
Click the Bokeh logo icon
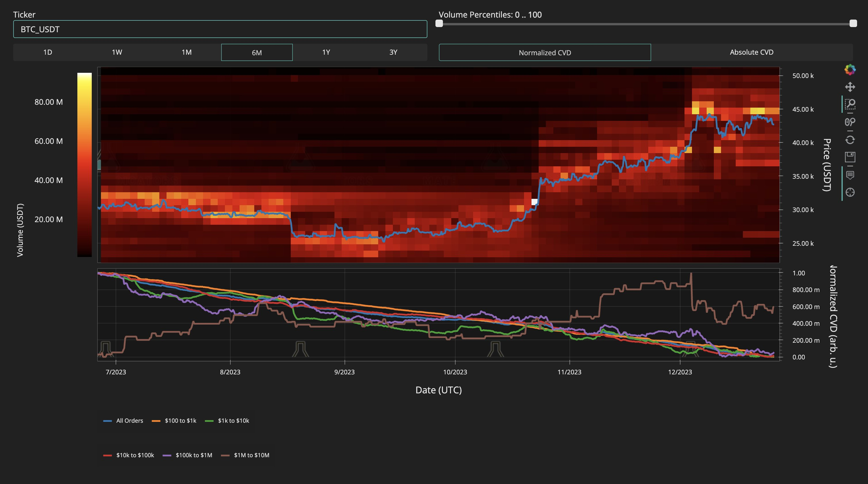(x=850, y=70)
